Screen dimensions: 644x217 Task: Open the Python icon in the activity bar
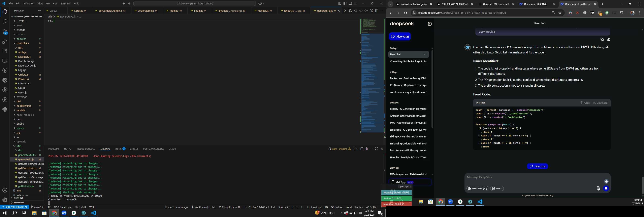[5, 109]
